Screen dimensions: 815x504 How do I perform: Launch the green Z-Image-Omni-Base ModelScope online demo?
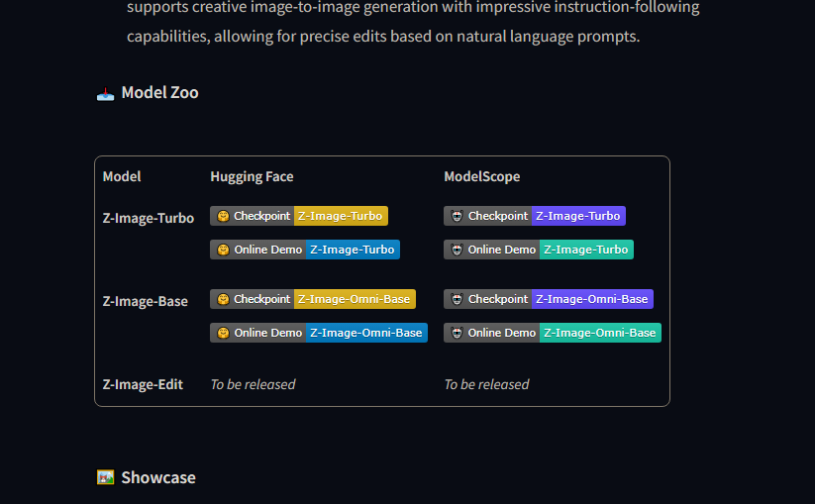(600, 333)
